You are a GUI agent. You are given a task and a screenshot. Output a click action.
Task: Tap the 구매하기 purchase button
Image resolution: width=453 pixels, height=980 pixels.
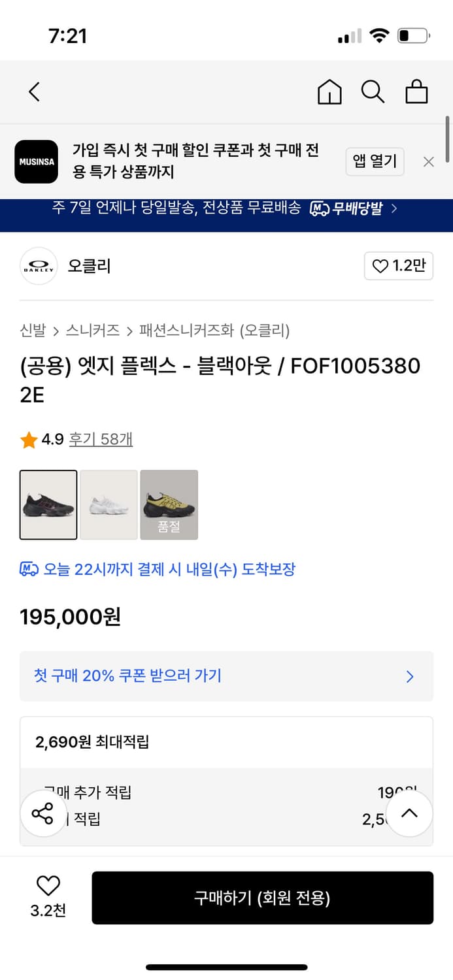click(x=263, y=897)
